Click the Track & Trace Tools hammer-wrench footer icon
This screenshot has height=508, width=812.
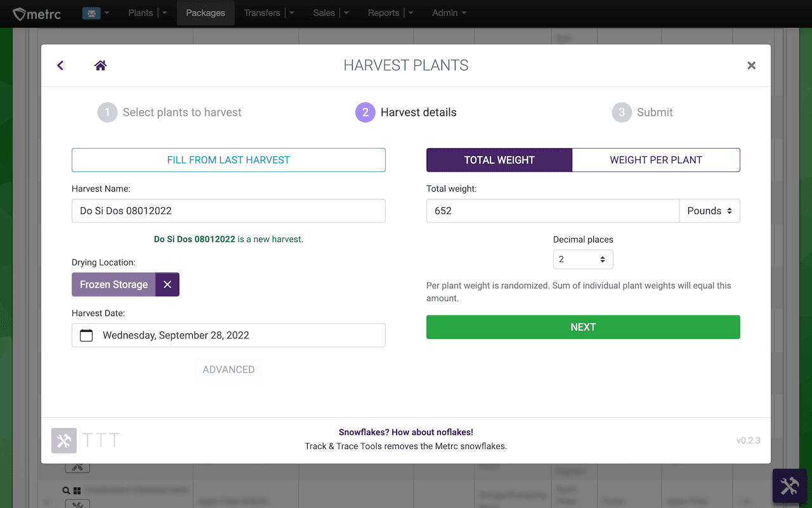(x=63, y=440)
